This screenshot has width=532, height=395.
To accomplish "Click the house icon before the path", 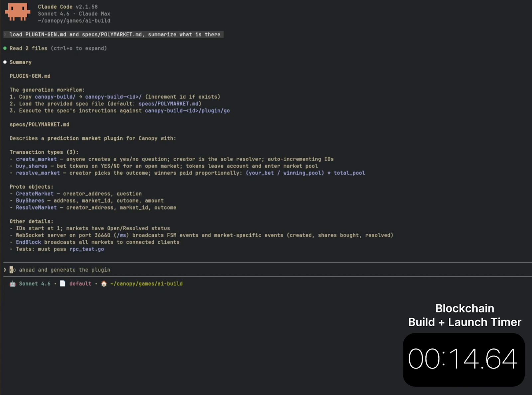I will point(104,284).
